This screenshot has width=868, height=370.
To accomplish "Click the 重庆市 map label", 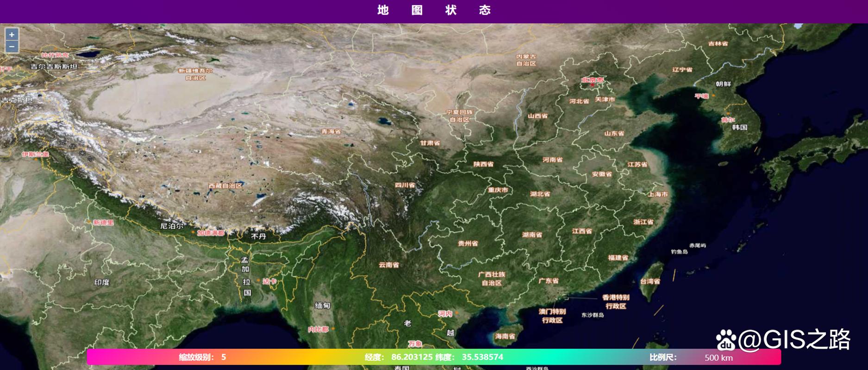I will (x=498, y=190).
